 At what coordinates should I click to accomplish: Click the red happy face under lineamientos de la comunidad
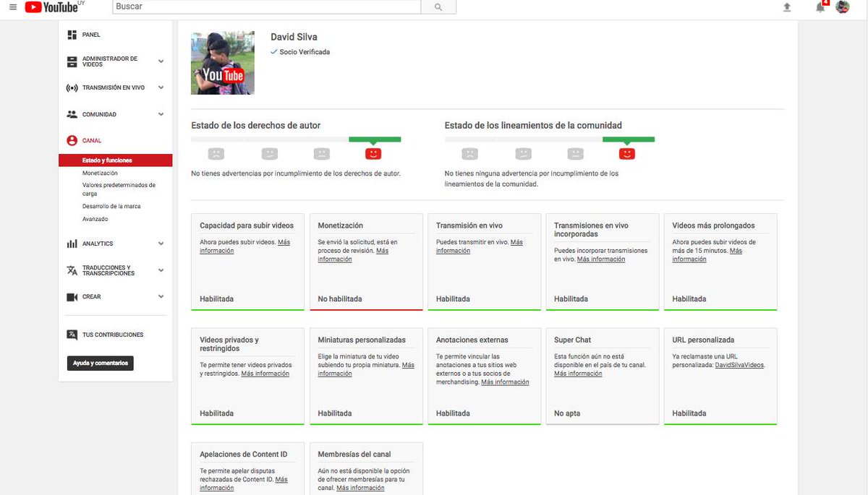(x=627, y=153)
